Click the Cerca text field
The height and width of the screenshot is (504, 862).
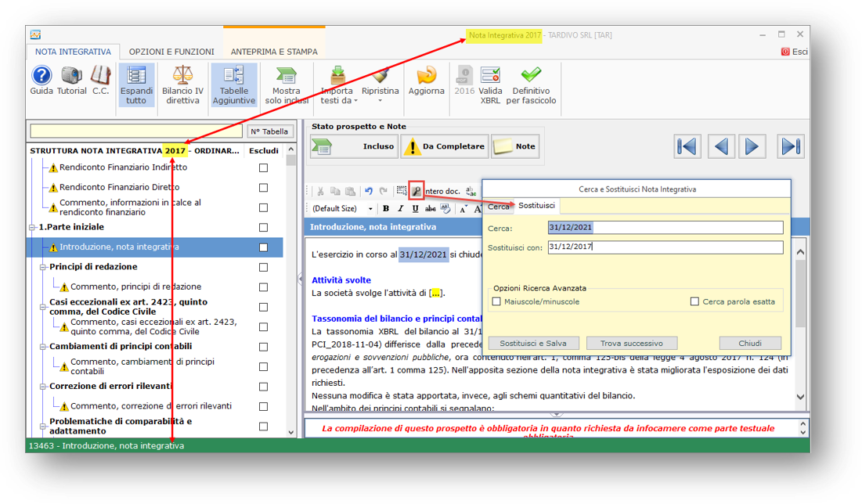pyautogui.click(x=665, y=228)
